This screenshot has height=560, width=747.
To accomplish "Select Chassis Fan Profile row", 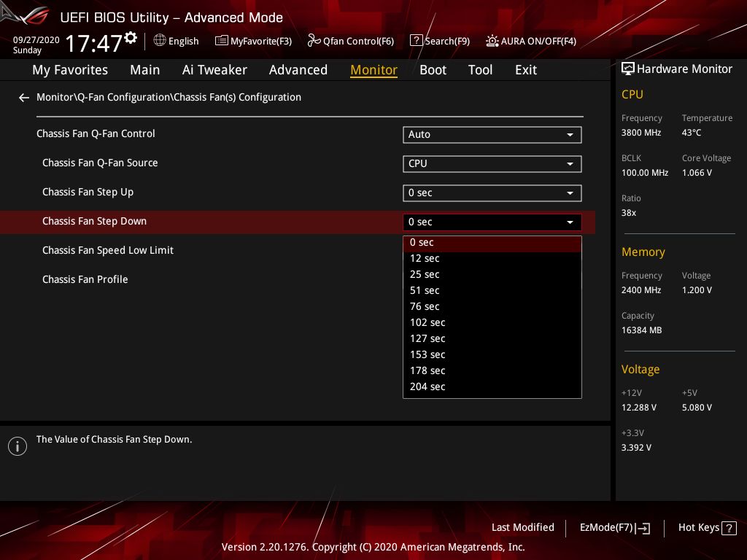I will (x=85, y=279).
